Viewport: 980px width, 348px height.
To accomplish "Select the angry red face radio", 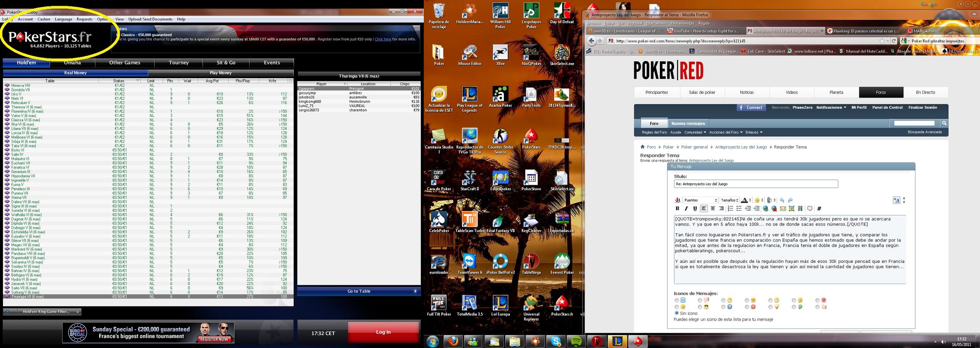I will coord(817,300).
